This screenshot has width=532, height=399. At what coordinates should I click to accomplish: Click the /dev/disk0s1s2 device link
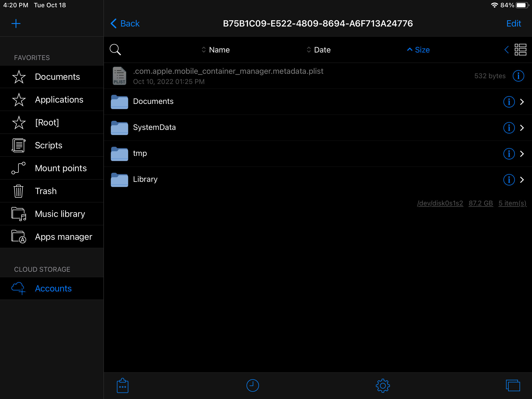point(440,203)
